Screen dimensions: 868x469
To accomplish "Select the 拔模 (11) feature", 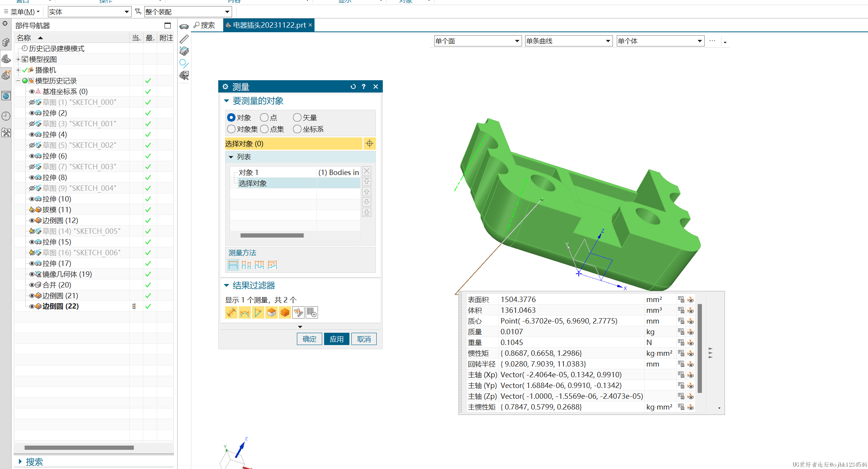I will click(x=57, y=210).
